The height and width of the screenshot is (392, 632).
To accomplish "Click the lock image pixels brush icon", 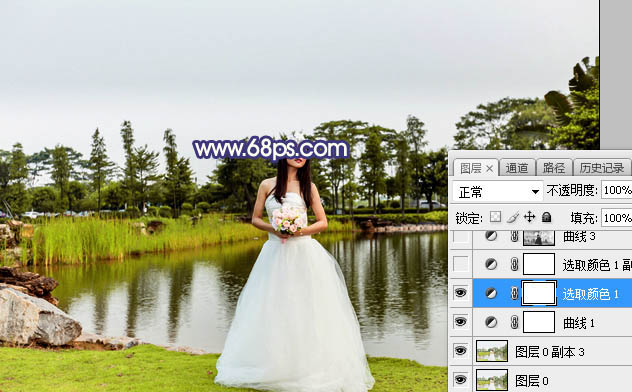I will [x=513, y=217].
